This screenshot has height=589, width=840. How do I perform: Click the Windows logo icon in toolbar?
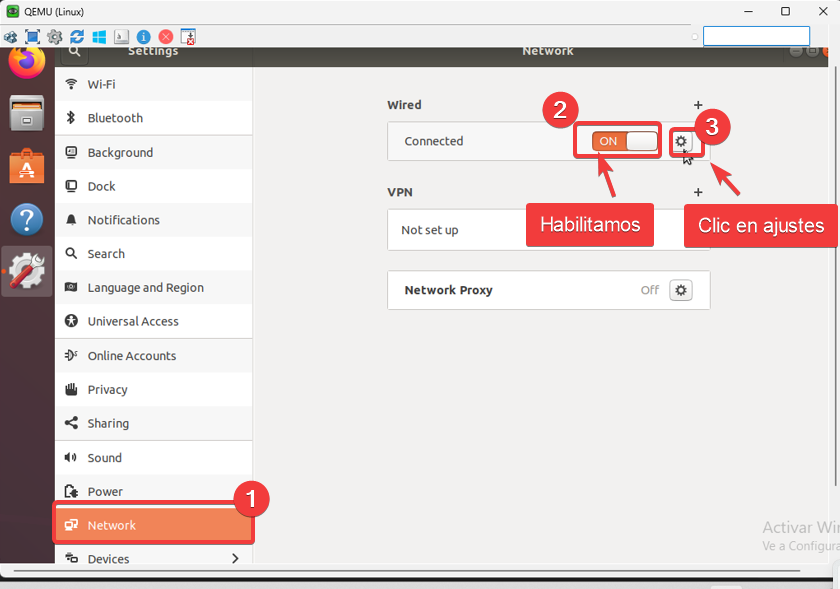click(x=99, y=37)
